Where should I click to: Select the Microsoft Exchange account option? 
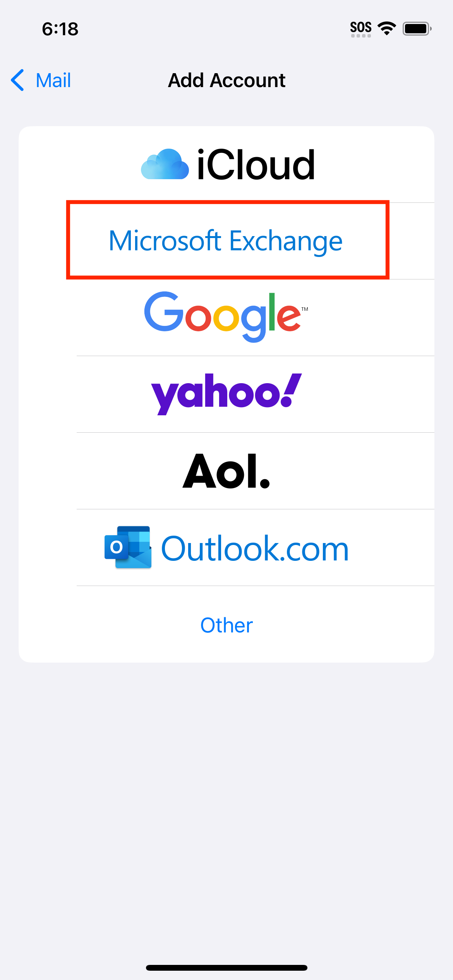point(226,241)
